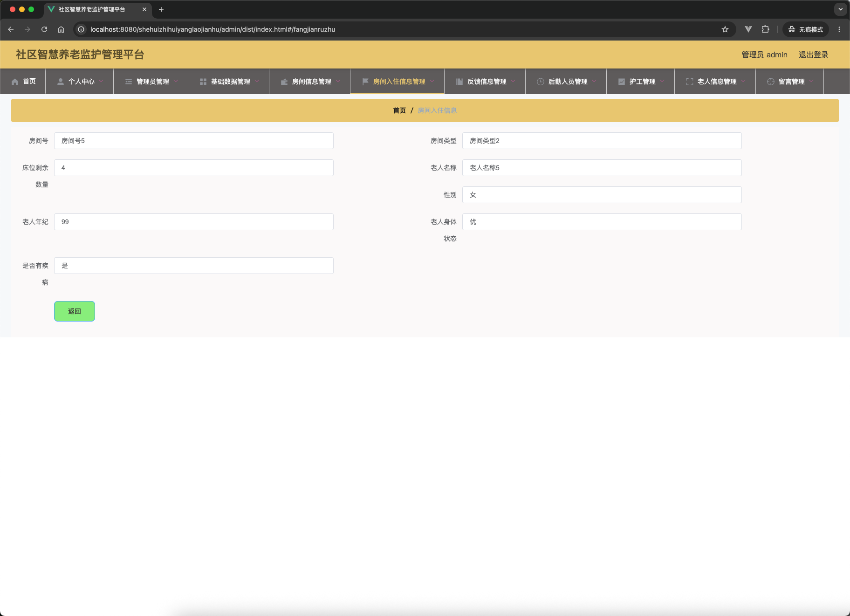
Task: Open the 管理员管理 menu
Action: tap(151, 82)
